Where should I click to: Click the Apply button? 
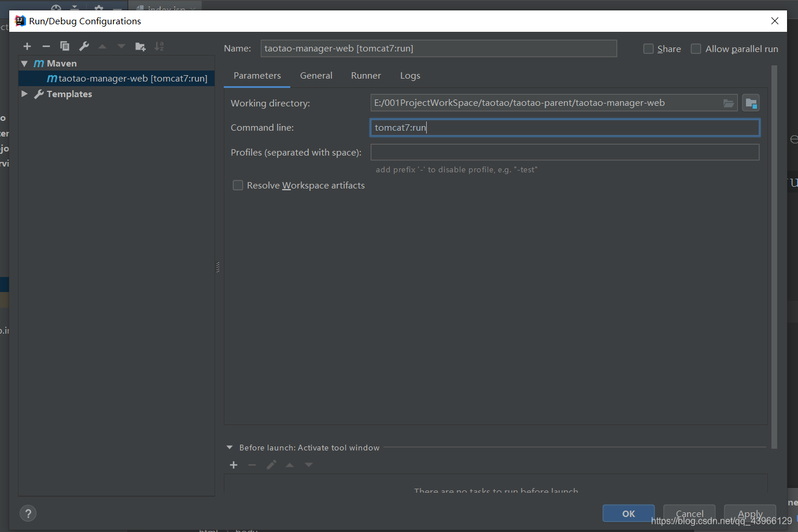point(750,513)
